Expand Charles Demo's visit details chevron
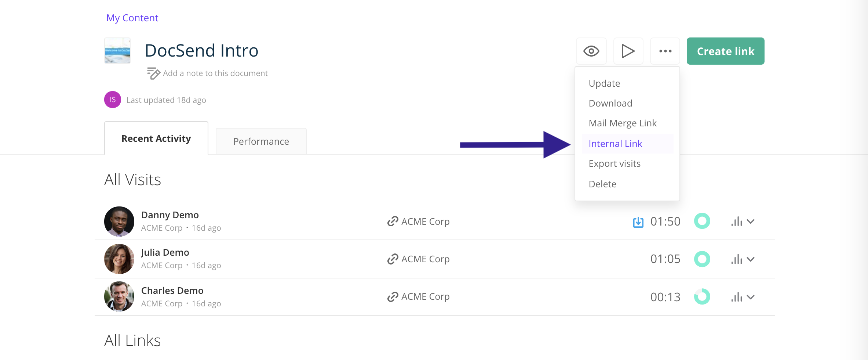 (751, 297)
